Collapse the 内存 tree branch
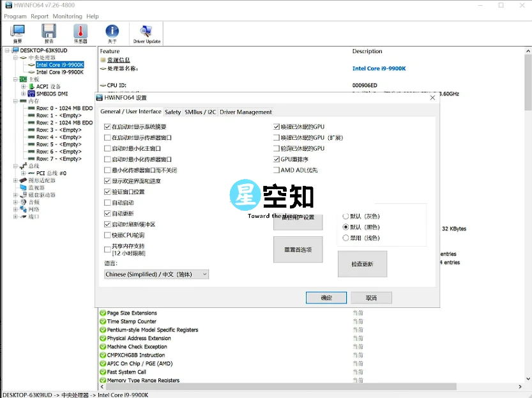Image resolution: width=532 pixels, height=398 pixels. (x=14, y=101)
